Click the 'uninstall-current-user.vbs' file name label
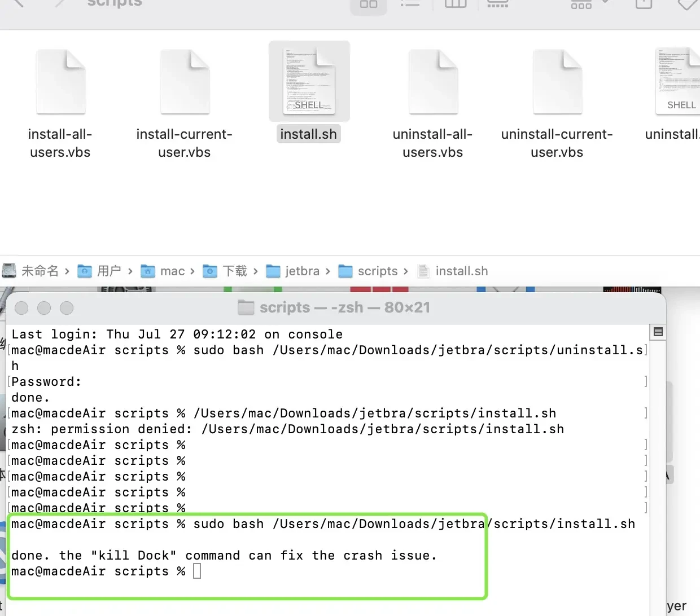This screenshot has height=616, width=700. [557, 143]
